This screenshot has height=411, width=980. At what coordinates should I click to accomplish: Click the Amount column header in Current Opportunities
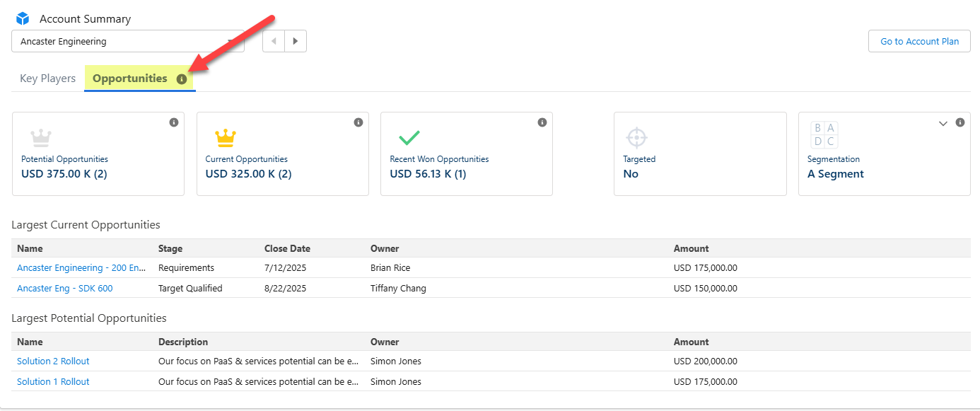point(691,248)
